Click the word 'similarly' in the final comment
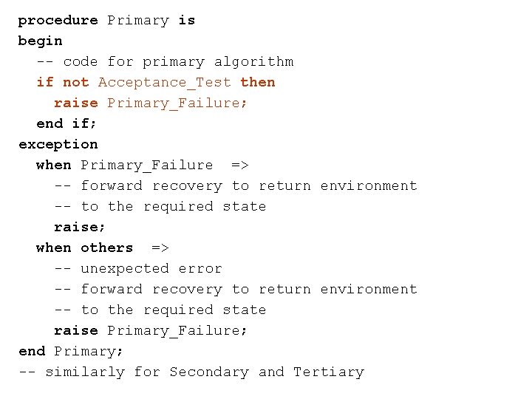Image resolution: width=532 pixels, height=399 pixels. [x=85, y=372]
